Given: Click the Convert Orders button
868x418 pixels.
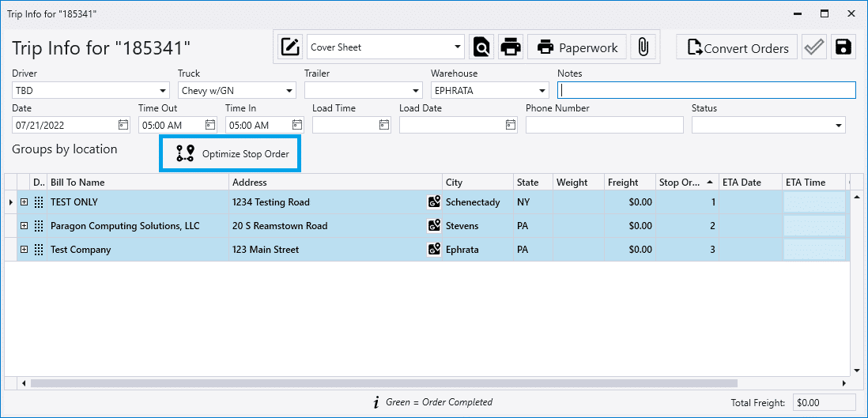Looking at the screenshot, I should pos(737,47).
